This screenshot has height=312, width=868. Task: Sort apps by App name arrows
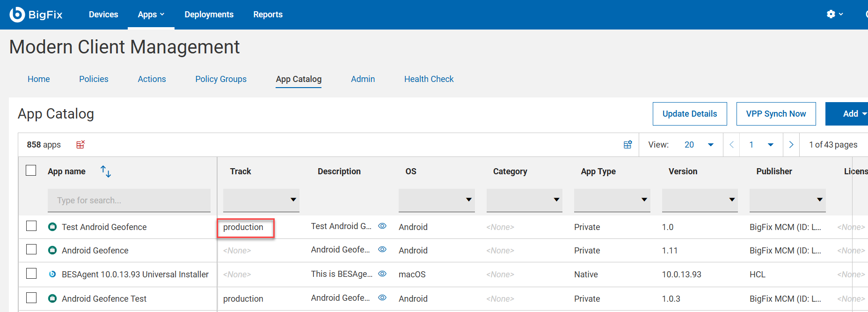tap(106, 171)
